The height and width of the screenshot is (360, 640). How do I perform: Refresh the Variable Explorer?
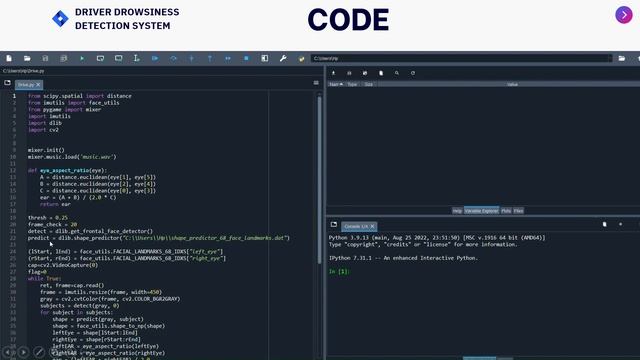413,73
